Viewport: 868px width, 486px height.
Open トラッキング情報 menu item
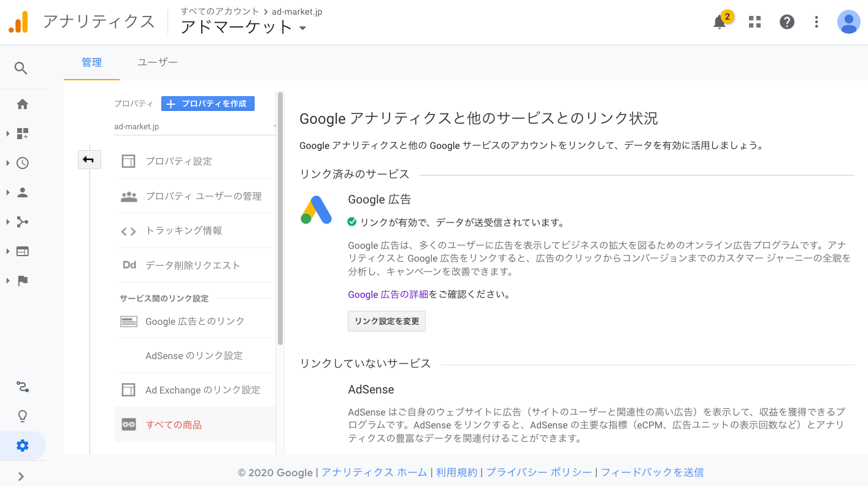pos(195,231)
